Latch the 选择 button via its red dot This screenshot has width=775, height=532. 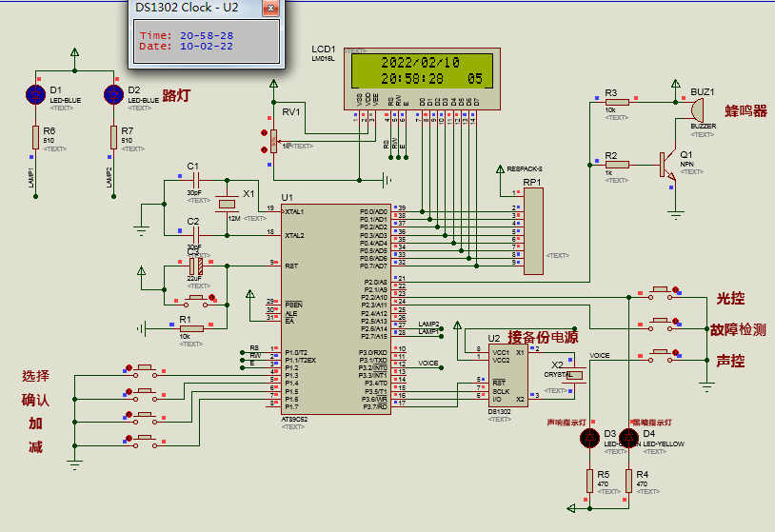pos(129,368)
